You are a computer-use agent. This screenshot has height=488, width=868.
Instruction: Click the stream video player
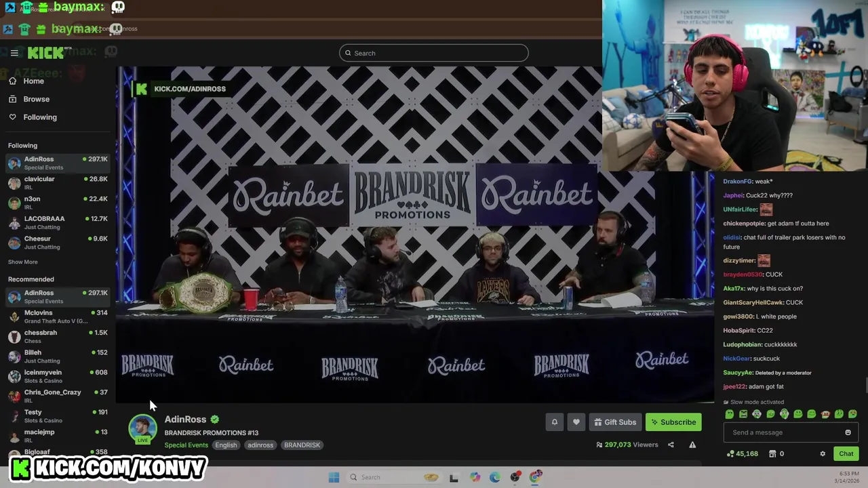(415, 235)
